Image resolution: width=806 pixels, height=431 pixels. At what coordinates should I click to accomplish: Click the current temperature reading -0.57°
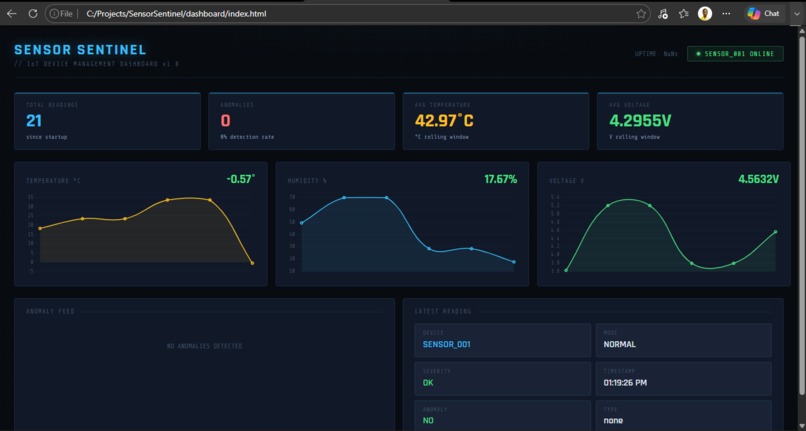241,179
